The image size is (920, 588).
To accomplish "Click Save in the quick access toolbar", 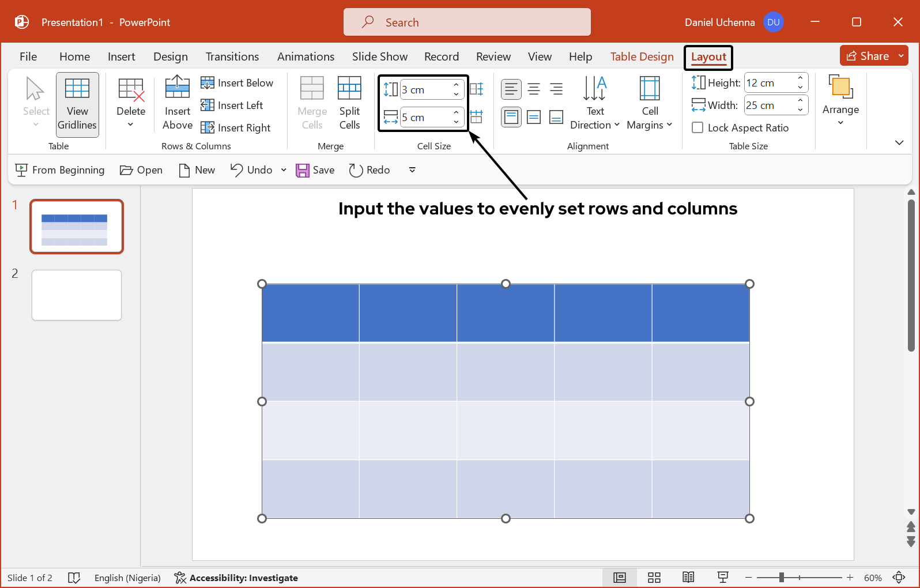I will pyautogui.click(x=315, y=170).
